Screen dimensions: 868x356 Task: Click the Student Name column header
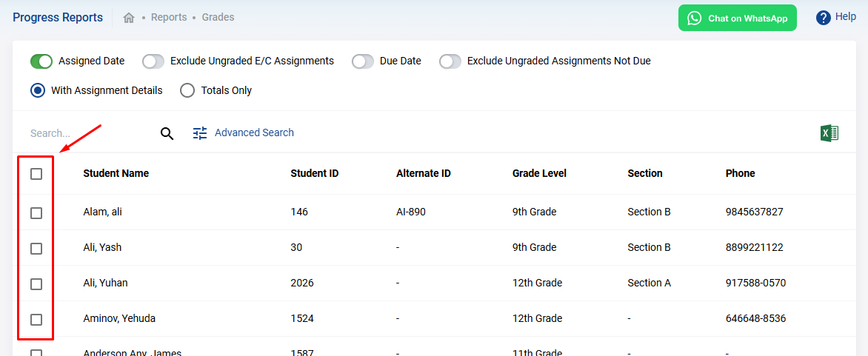point(116,174)
